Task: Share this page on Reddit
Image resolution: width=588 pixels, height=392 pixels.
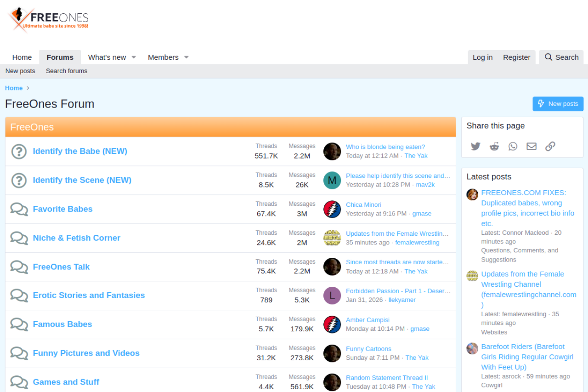Action: (x=494, y=146)
